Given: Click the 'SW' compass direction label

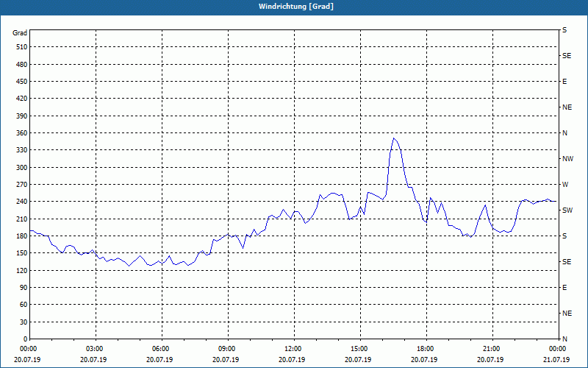Looking at the screenshot, I should (x=567, y=210).
